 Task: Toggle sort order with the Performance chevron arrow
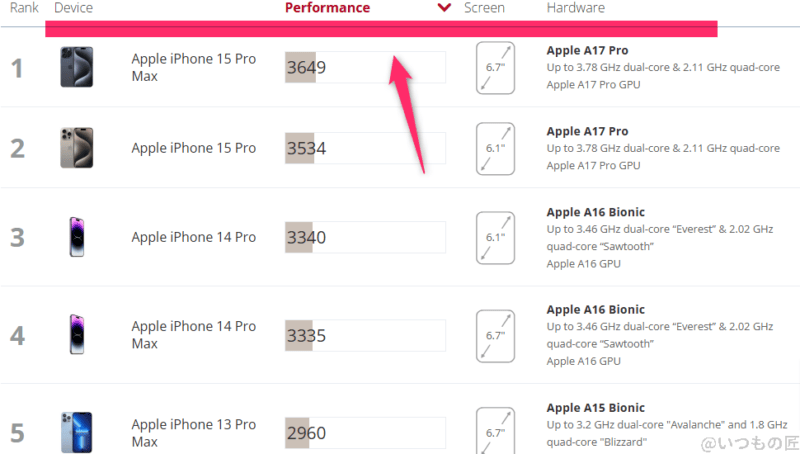point(444,8)
